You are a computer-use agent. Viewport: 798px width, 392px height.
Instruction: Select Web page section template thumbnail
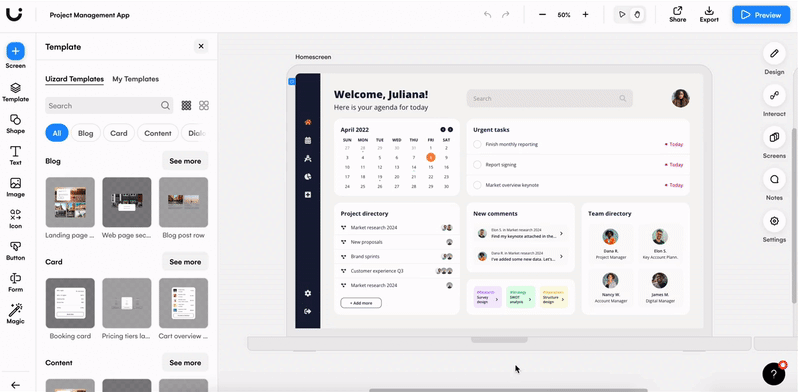127,202
